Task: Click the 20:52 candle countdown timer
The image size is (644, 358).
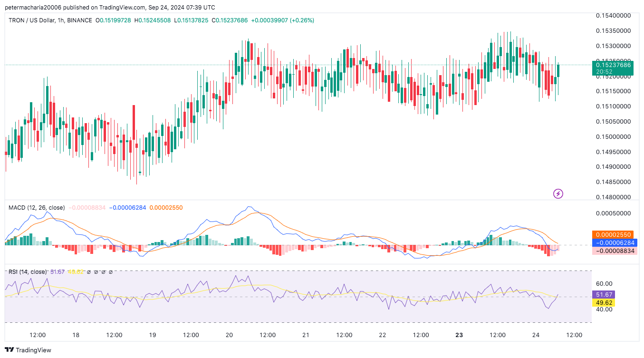Action: tap(604, 72)
